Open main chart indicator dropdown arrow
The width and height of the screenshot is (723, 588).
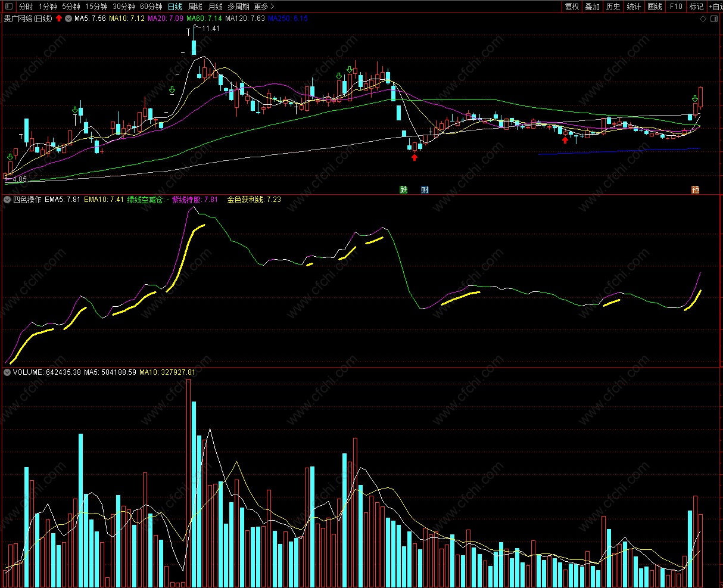tap(68, 18)
